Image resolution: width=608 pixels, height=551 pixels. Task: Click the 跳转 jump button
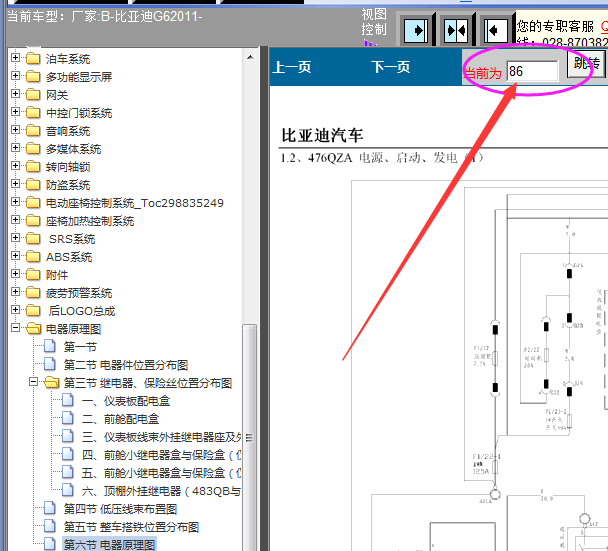586,63
